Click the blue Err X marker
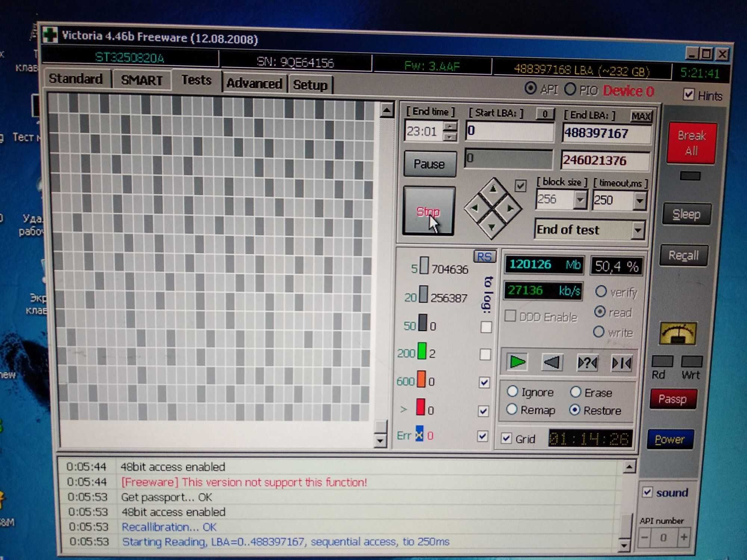Viewport: 747px width, 560px height. coord(419,434)
